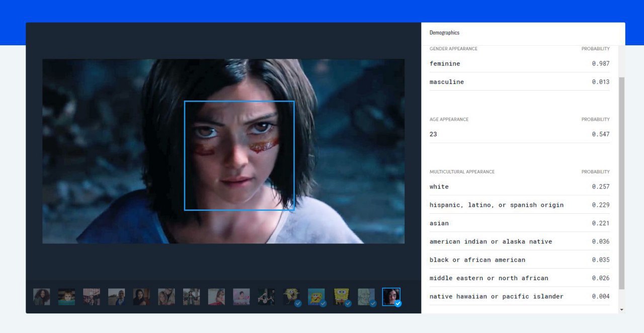Viewport: 644px width, 333px height.
Task: Click the scrollbar down arrow in Demographics panel
Action: coord(622,310)
